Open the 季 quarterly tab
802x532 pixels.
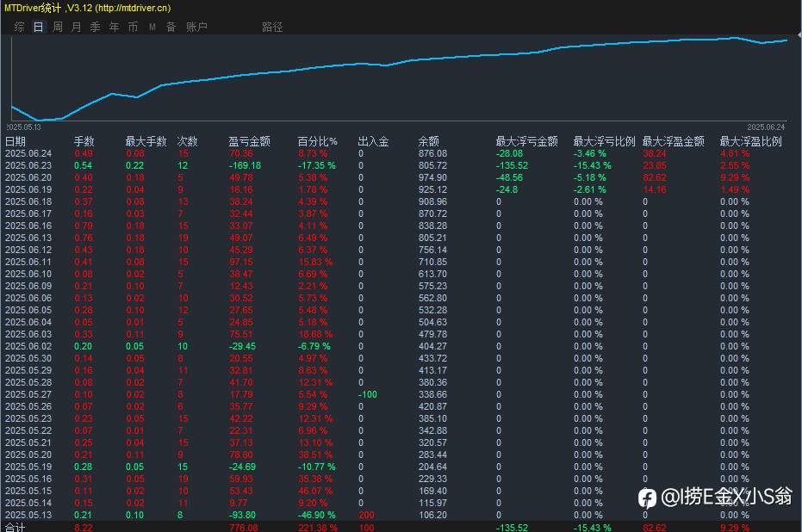point(95,27)
